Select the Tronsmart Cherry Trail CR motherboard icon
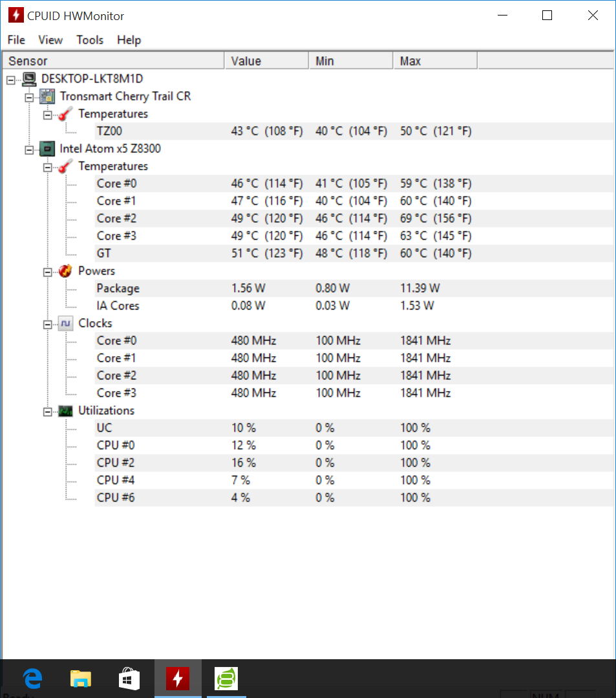The height and width of the screenshot is (698, 616). [x=47, y=96]
